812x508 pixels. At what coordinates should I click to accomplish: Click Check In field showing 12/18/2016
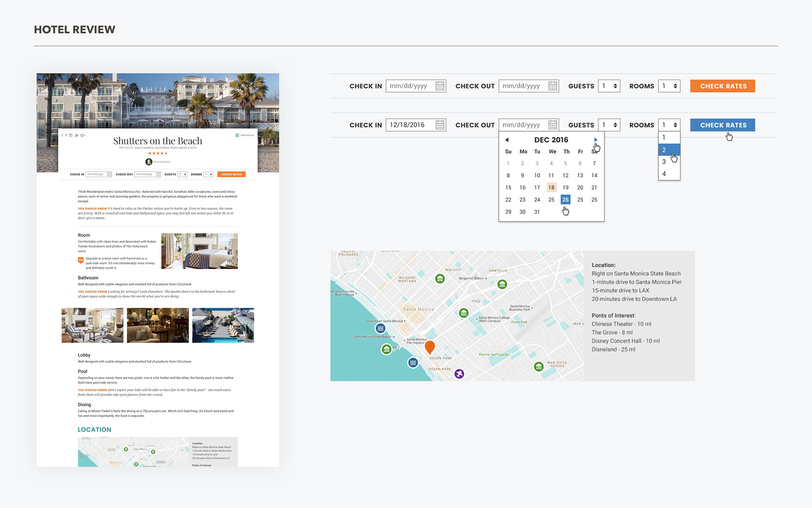[416, 125]
